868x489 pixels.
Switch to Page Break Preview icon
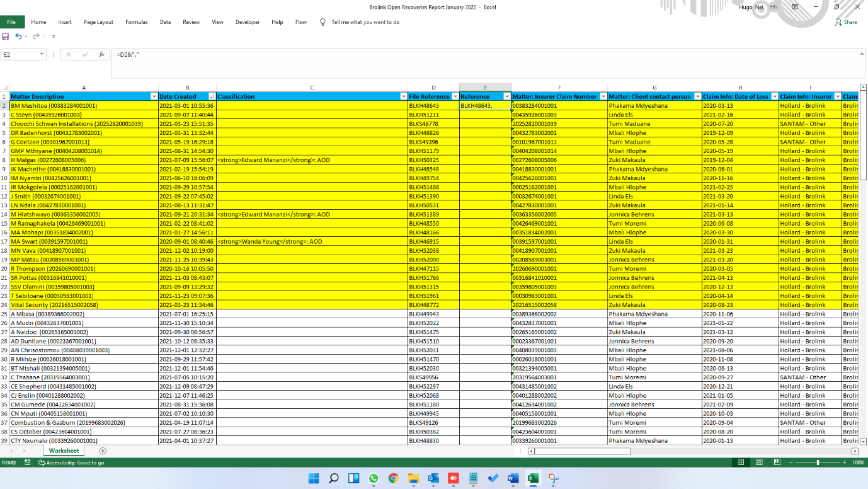point(777,463)
